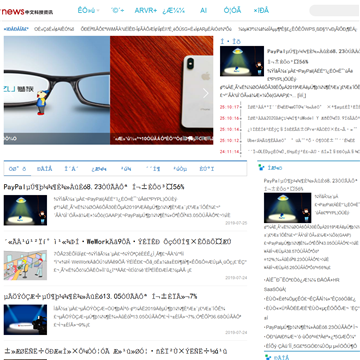Open the white iPhone carousel slide
The height and width of the screenshot is (360, 360).
coord(162,90)
